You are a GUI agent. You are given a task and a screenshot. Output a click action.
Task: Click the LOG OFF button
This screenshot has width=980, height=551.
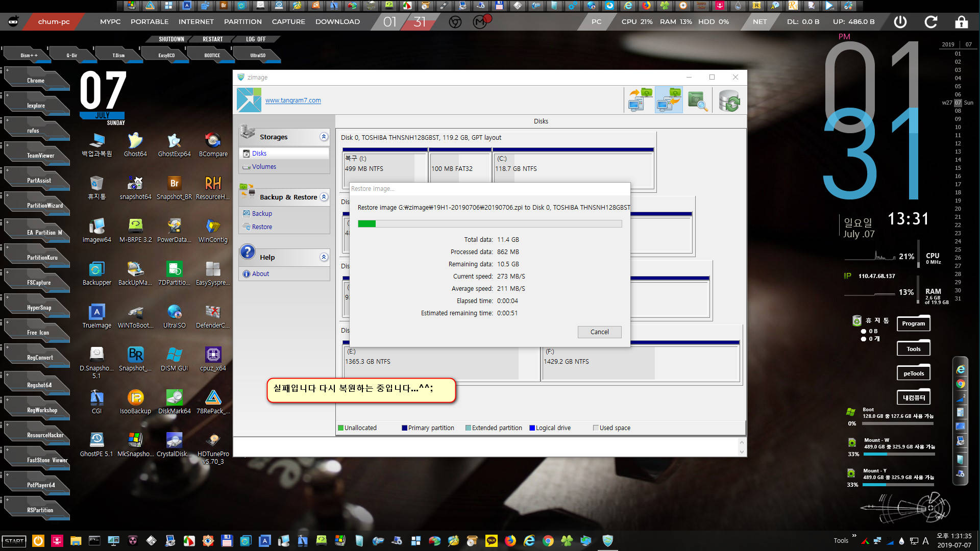coord(256,39)
